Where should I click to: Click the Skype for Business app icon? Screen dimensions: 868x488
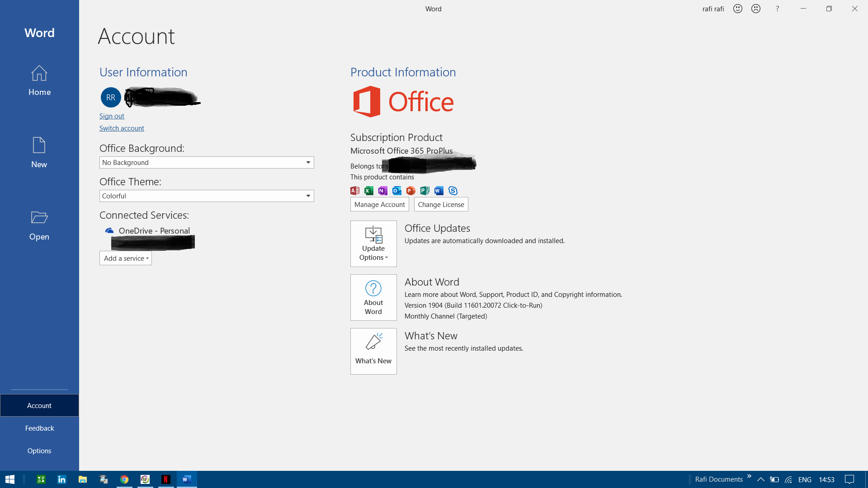pos(453,191)
